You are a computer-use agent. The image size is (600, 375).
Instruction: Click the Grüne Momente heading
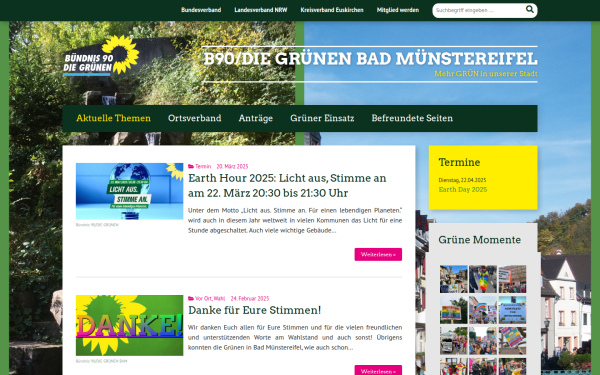(x=479, y=240)
